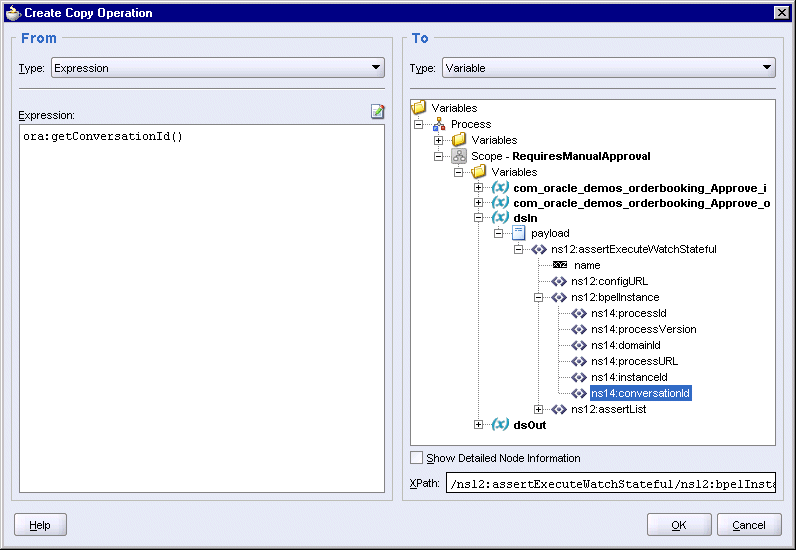Expand the ns12:assertList node
Viewport: 796px width, 550px height.
[539, 409]
